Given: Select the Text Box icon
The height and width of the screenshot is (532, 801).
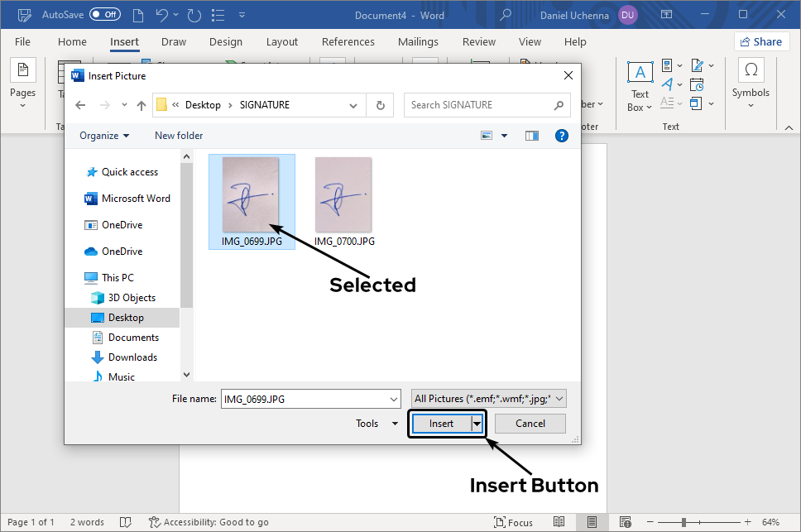Looking at the screenshot, I should coord(640,83).
